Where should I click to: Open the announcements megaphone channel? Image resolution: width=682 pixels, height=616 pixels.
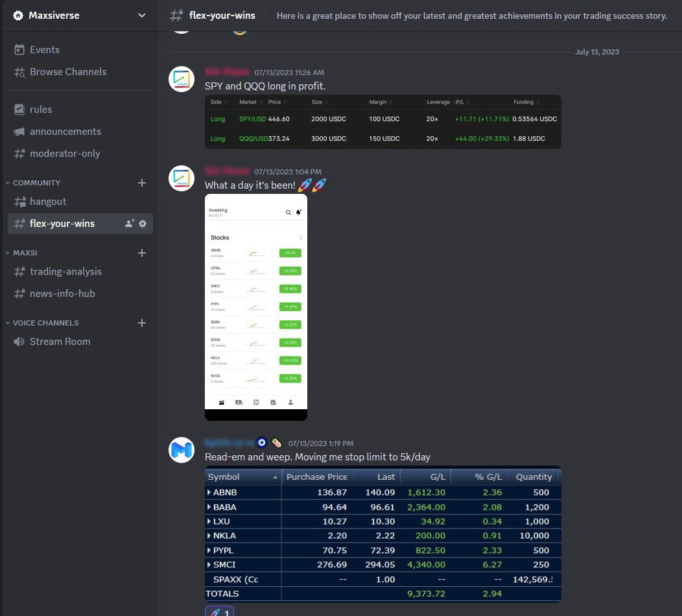[80, 132]
